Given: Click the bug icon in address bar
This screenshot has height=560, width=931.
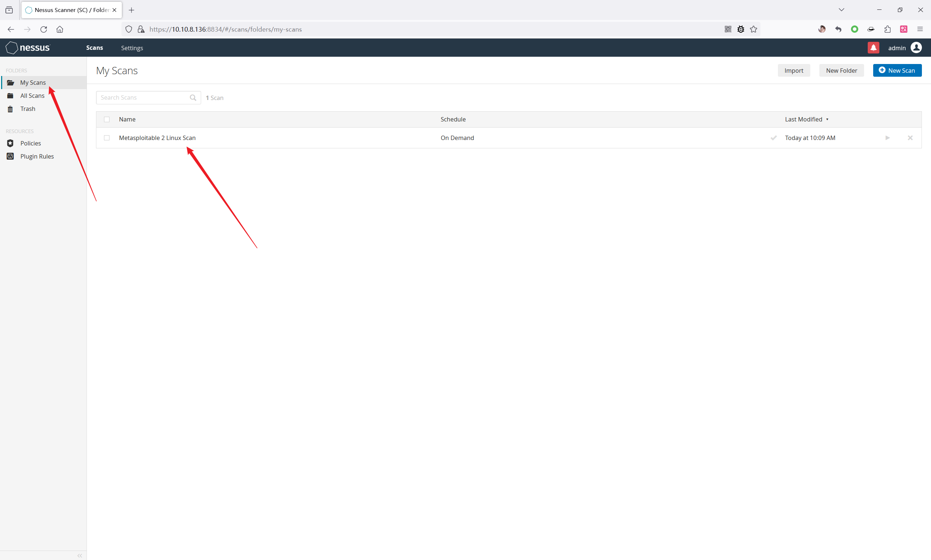Looking at the screenshot, I should (741, 29).
